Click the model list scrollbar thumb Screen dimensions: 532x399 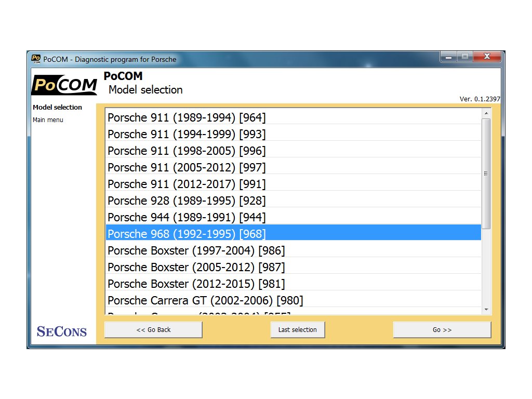pos(486,174)
